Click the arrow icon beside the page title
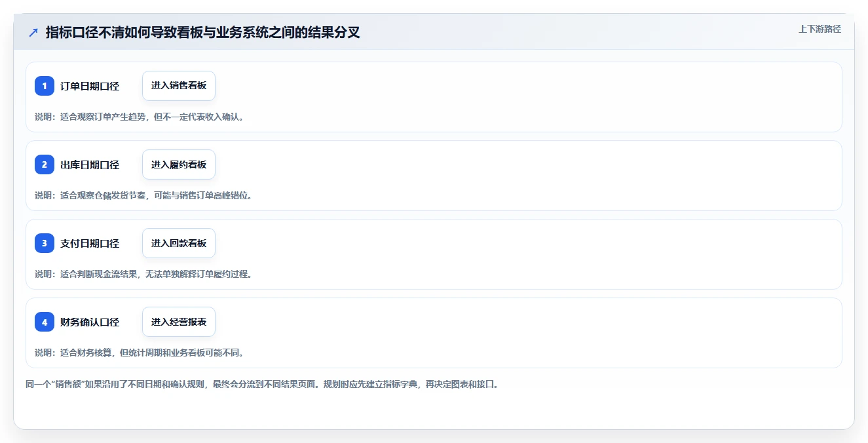This screenshot has height=443, width=868. coord(33,33)
